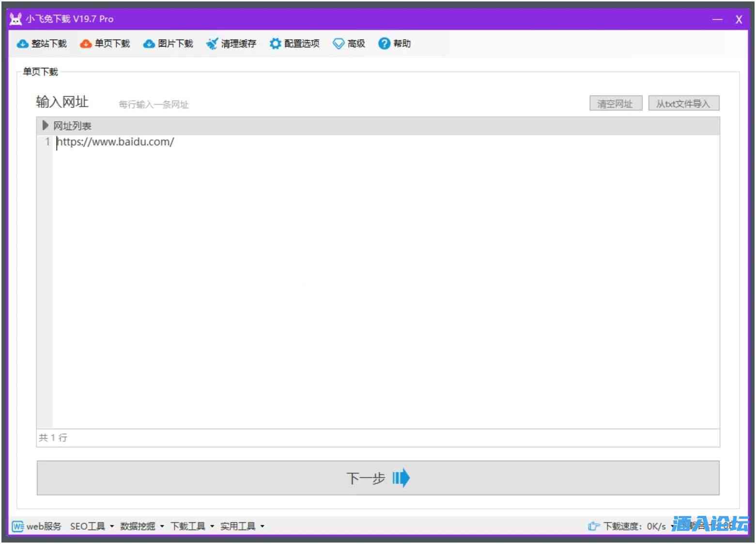
Task: Minimize the 小飞兔下载 window
Action: click(717, 19)
